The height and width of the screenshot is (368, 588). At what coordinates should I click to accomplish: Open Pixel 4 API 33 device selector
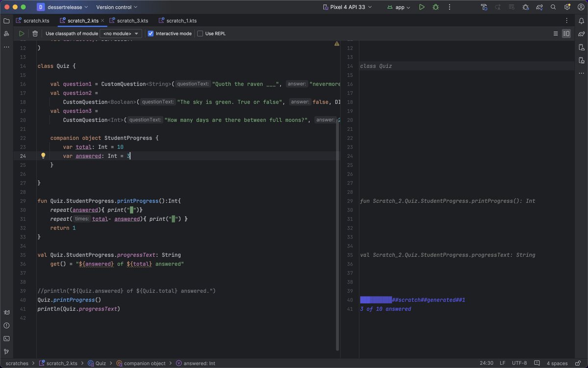pyautogui.click(x=347, y=7)
